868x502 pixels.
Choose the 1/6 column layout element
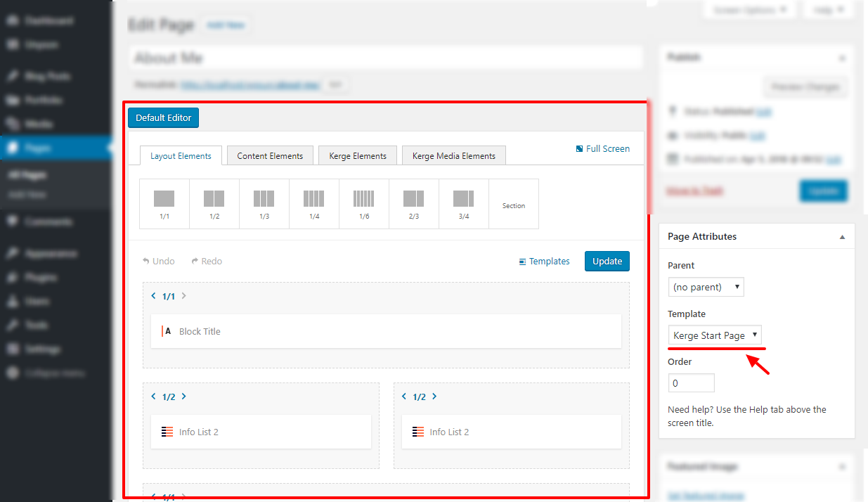[363, 204]
